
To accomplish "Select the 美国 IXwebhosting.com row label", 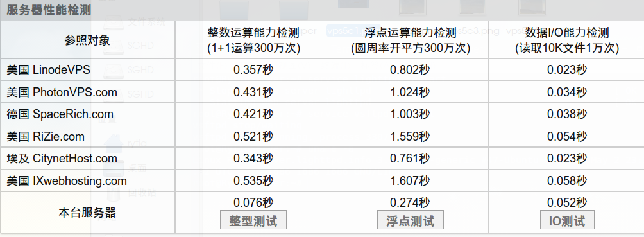I will (x=67, y=180).
